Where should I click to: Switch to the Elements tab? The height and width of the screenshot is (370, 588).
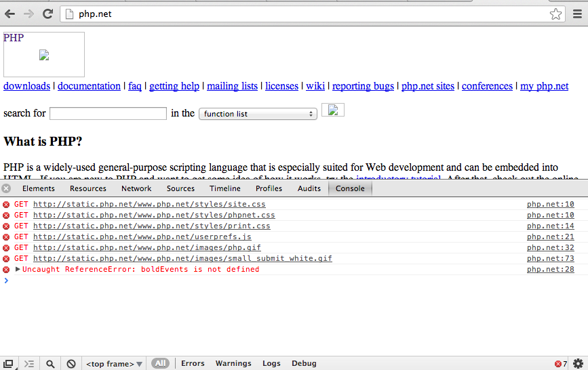click(x=39, y=188)
